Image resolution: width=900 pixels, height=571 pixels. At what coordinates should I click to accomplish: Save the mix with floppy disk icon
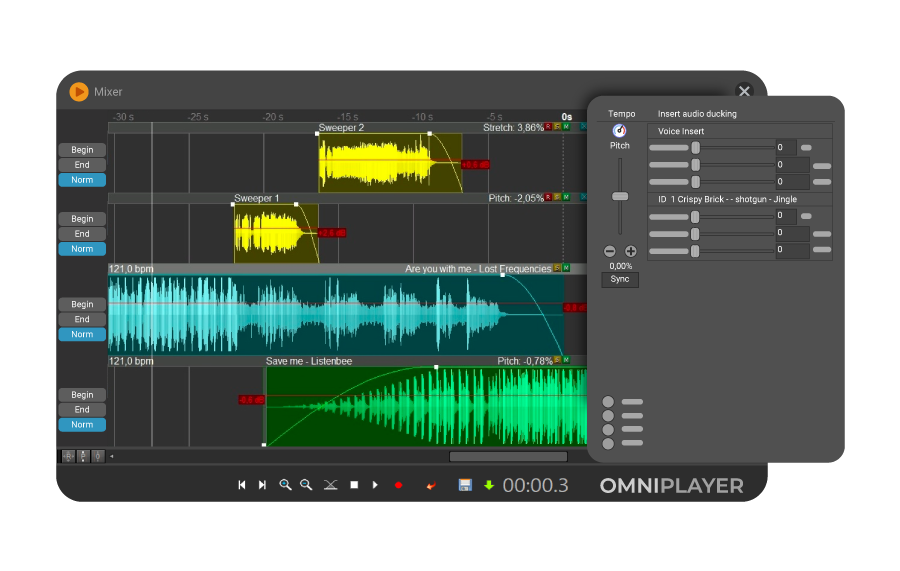coord(465,485)
